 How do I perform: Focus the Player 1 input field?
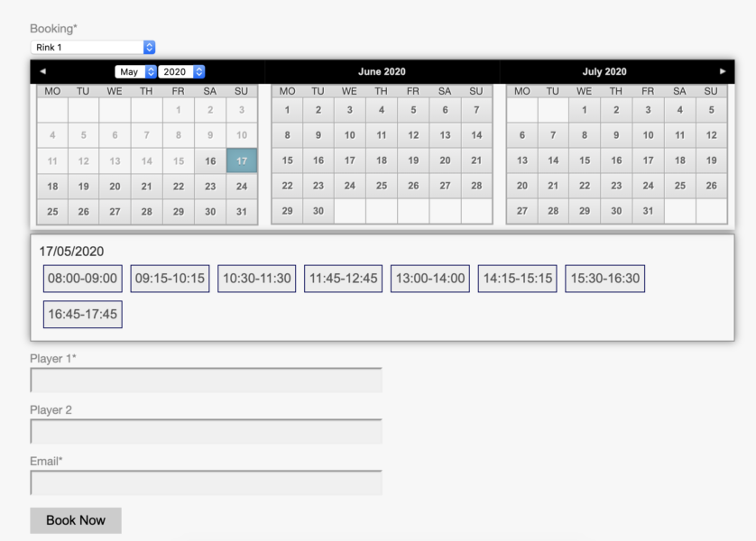click(207, 381)
